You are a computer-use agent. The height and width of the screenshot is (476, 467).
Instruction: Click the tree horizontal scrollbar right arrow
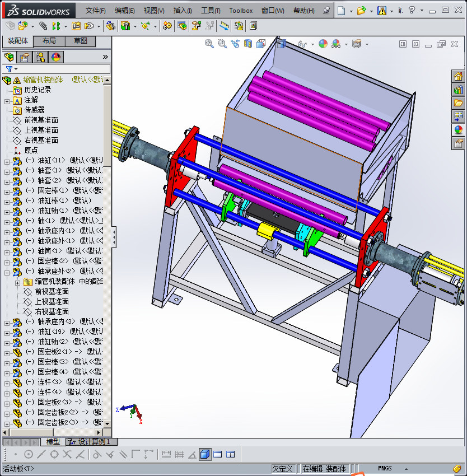99,432
